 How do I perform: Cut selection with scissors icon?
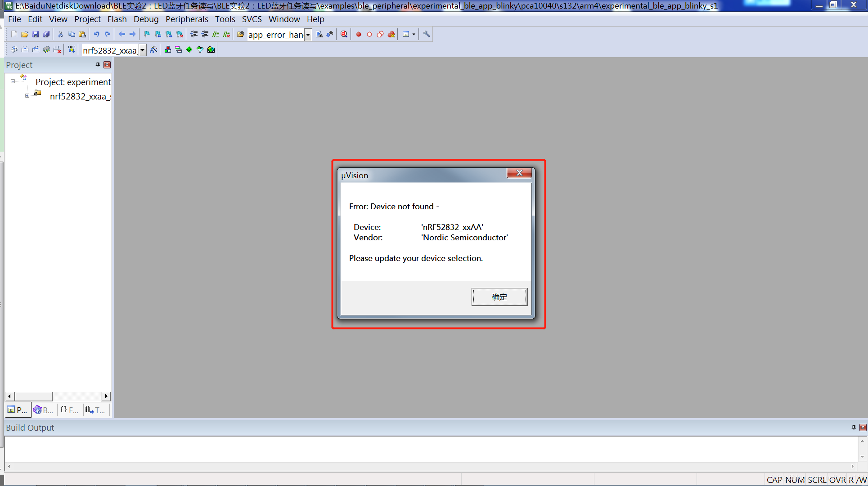pos(61,34)
